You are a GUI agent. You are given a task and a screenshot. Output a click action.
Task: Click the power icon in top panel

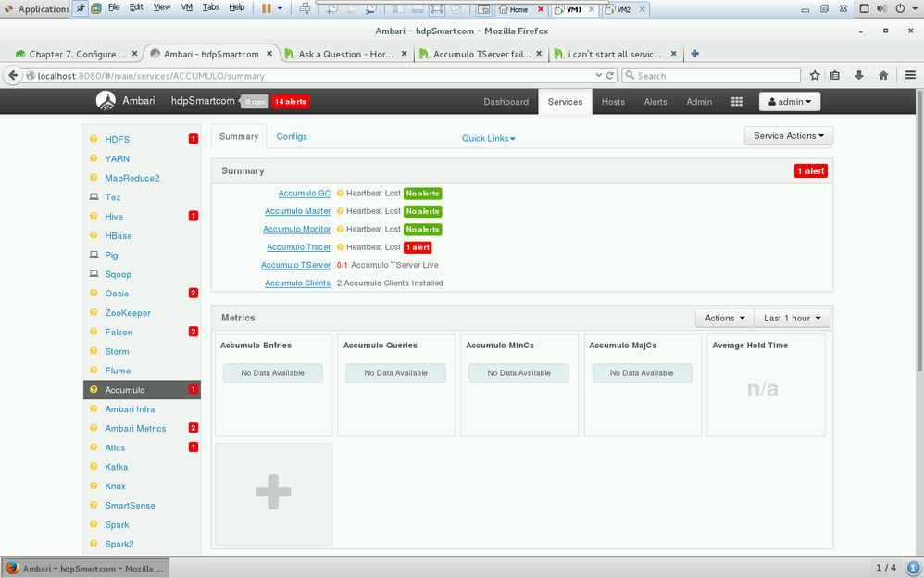point(900,9)
